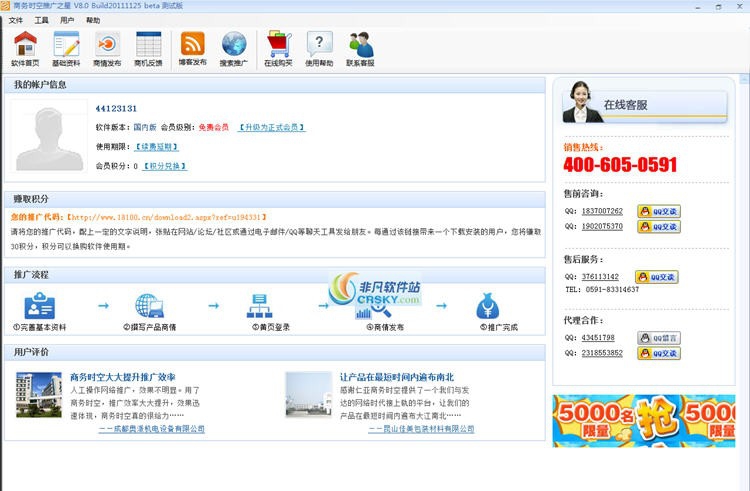Click the 在线客服 banner
Viewport: 750px width, 491px height.
coord(644,102)
